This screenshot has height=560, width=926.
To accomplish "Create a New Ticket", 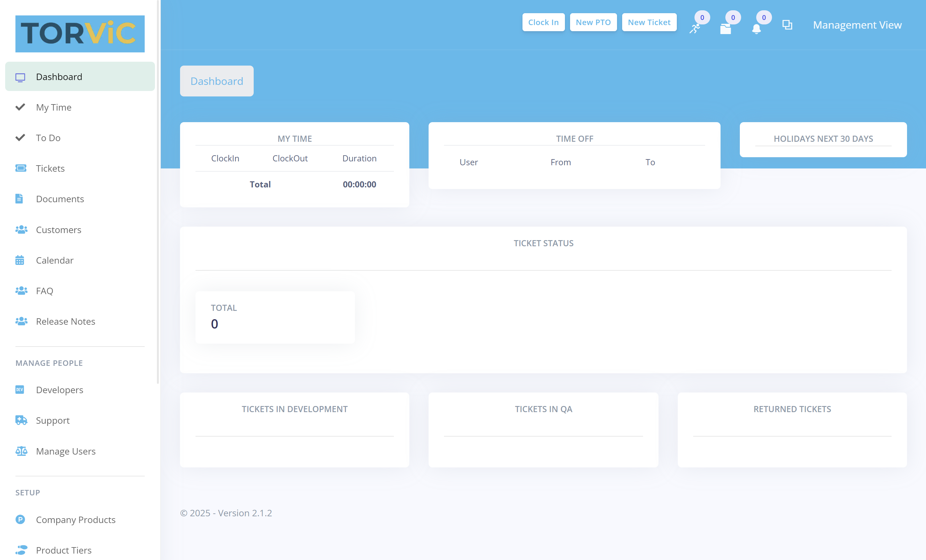I will click(x=649, y=22).
